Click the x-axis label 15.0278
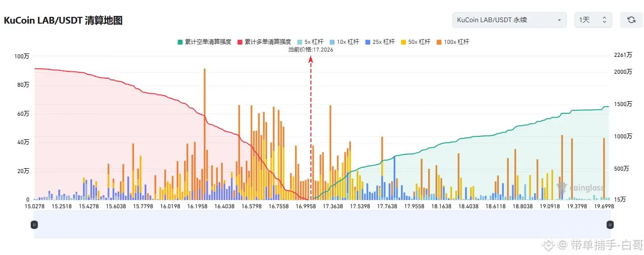Viewport: 644px width, 255px height. pyautogui.click(x=35, y=206)
